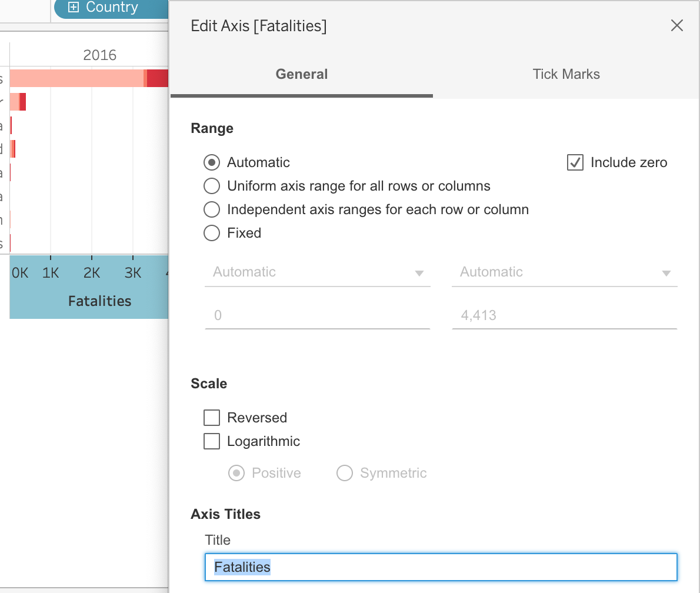Select the General tab
Image resolution: width=700 pixels, height=593 pixels.
[302, 74]
